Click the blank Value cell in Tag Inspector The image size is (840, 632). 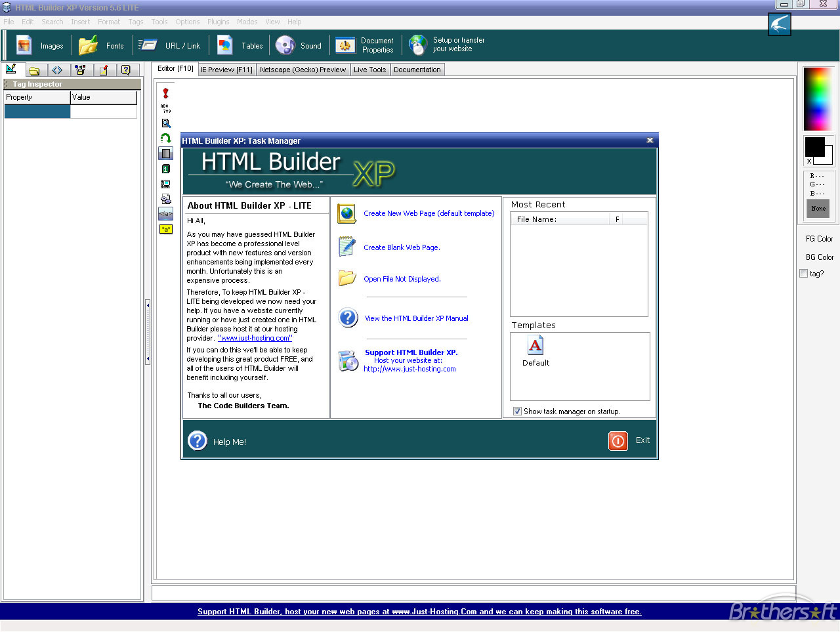(x=104, y=112)
